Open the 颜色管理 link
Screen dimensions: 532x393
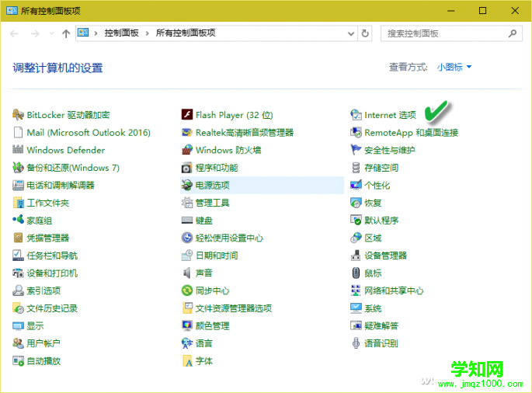point(212,326)
